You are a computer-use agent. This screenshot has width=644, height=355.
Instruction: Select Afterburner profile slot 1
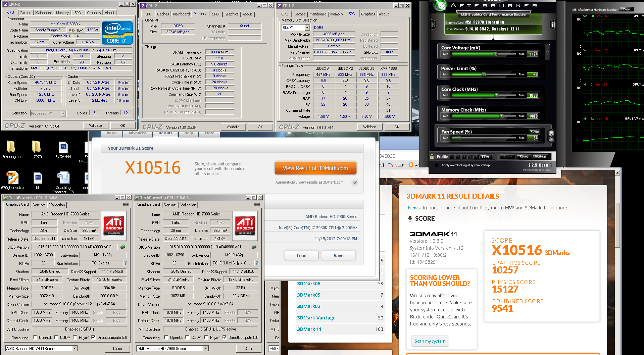click(452, 157)
